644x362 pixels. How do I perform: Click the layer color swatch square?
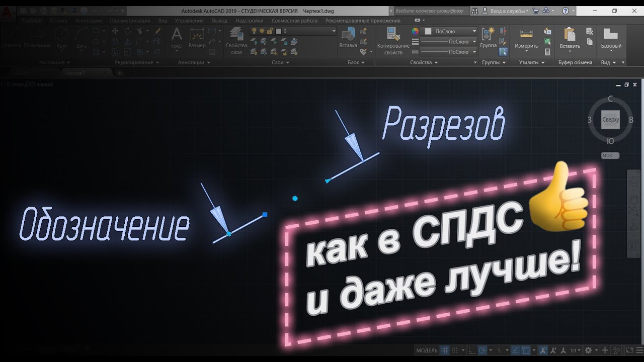point(277,31)
